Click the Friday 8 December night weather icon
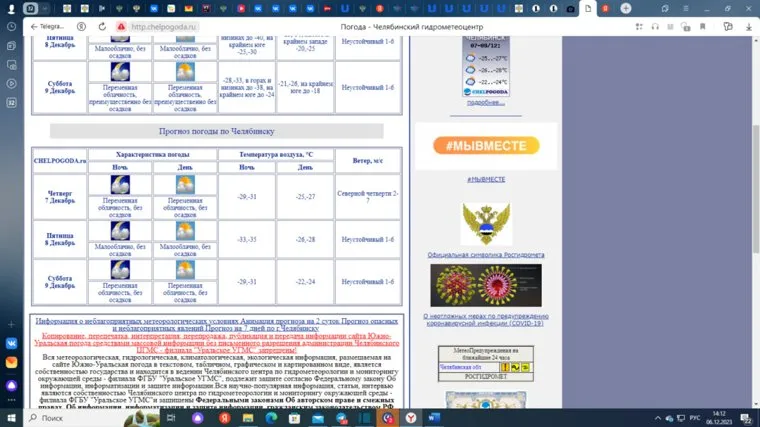 tap(120, 230)
